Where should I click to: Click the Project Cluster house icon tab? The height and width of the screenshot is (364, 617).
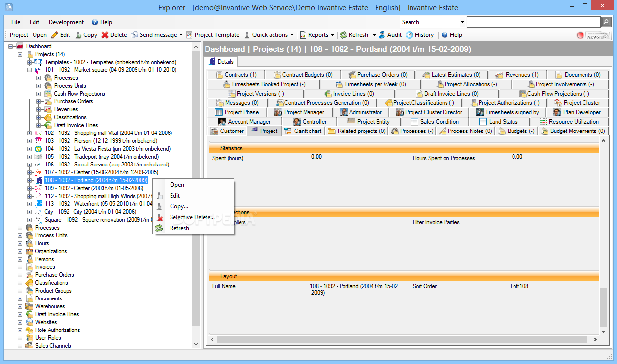point(558,103)
